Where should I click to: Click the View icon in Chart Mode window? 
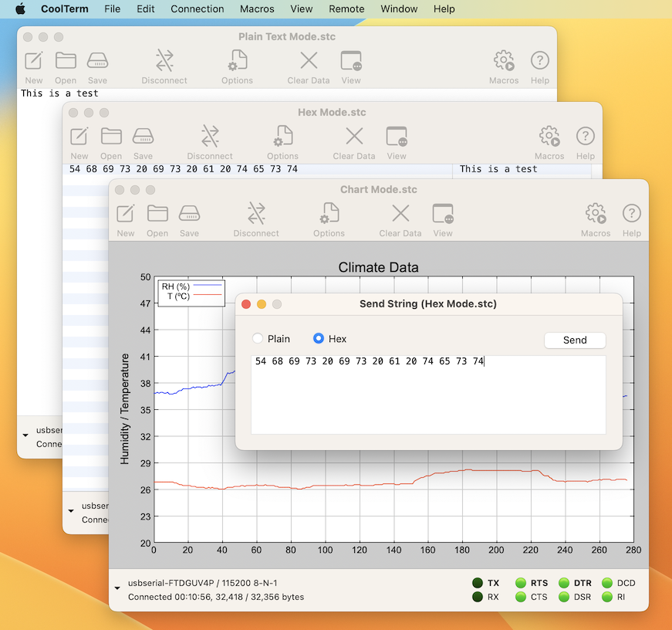pos(443,214)
